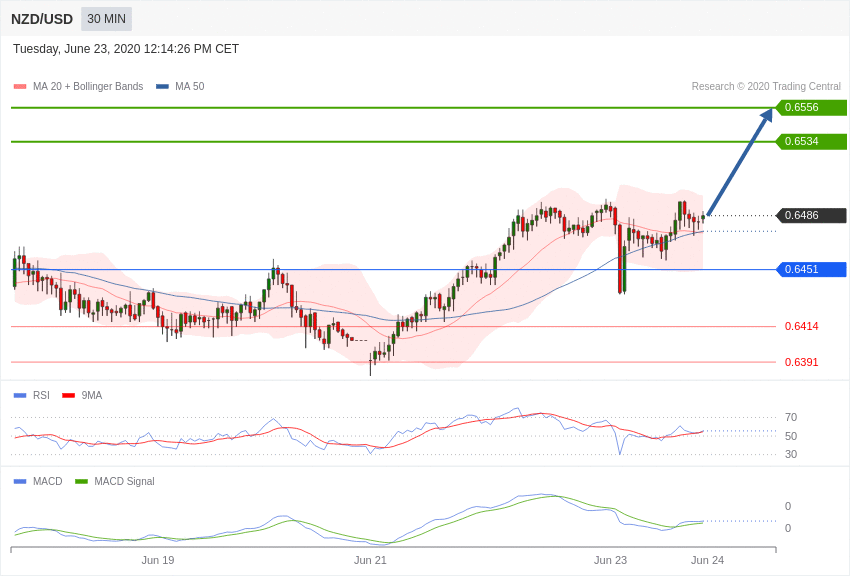Click the blue upward forecast arrow
Screen dimensions: 850x576
click(x=740, y=161)
